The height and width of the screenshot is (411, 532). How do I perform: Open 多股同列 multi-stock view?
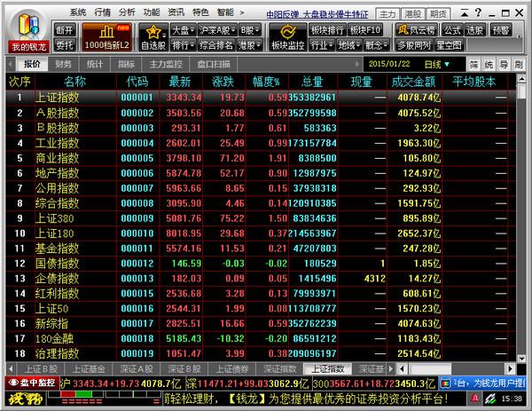(x=413, y=45)
